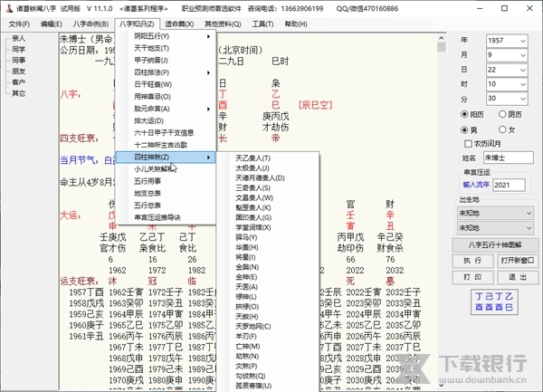Open the 编辑(E) menu
Screen dimensions: 543x392
click(x=52, y=24)
